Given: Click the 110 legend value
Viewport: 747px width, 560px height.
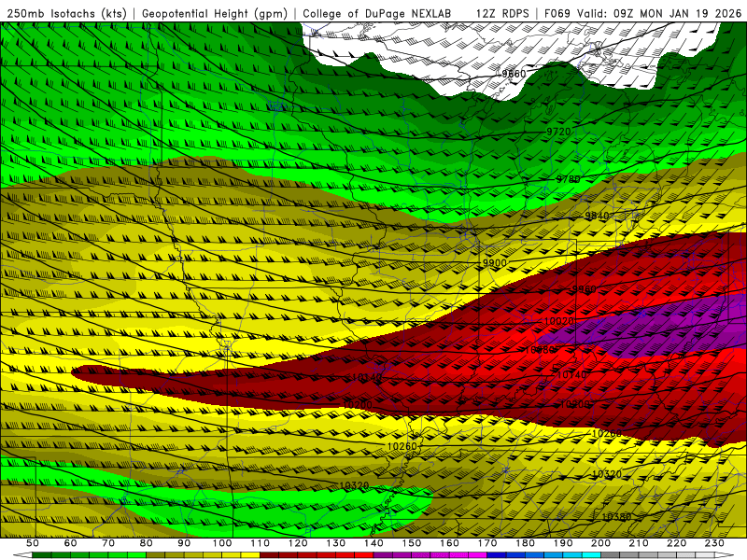Looking at the screenshot, I should (x=260, y=543).
